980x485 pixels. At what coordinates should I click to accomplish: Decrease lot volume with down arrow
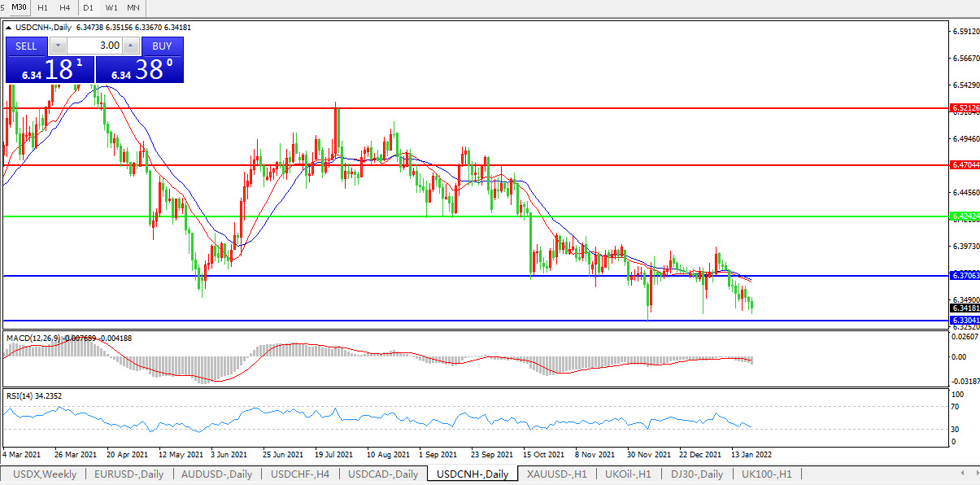pyautogui.click(x=58, y=46)
